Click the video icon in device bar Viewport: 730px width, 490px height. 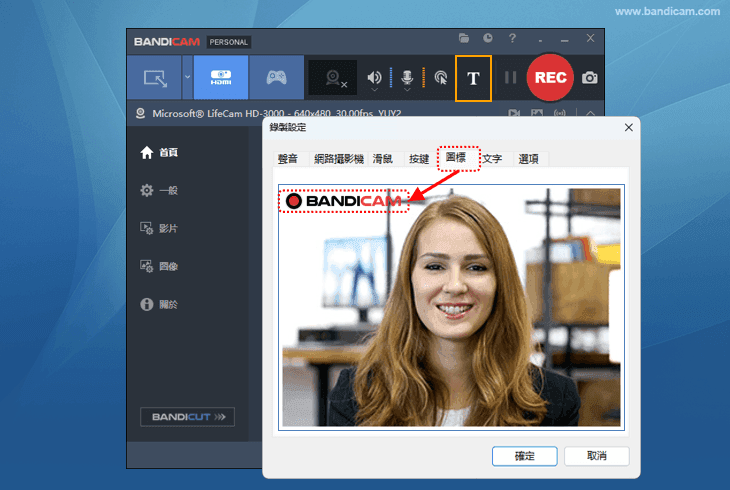pyautogui.click(x=514, y=113)
